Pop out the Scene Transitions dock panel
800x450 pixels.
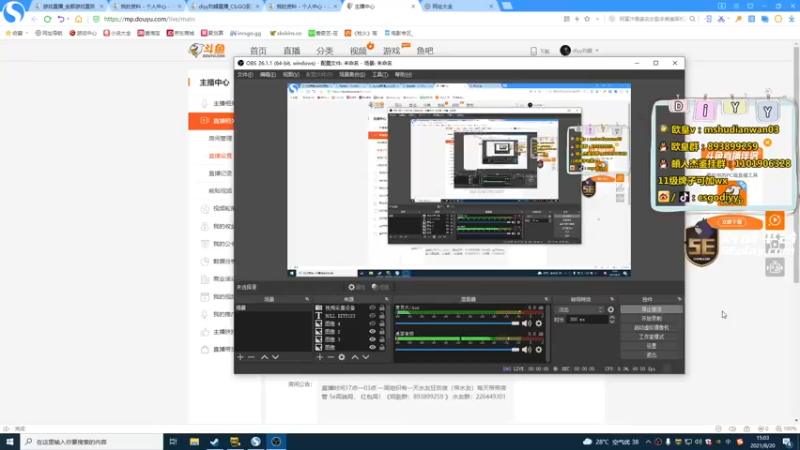(612, 299)
